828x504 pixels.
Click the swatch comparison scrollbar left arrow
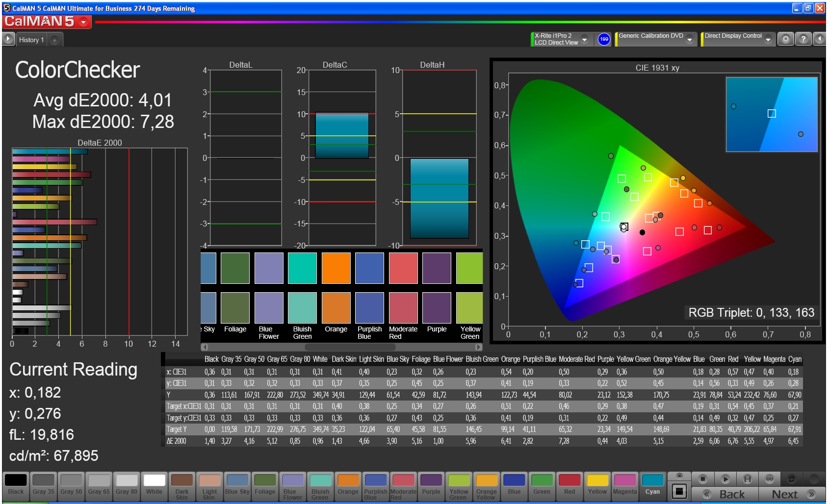pos(205,347)
